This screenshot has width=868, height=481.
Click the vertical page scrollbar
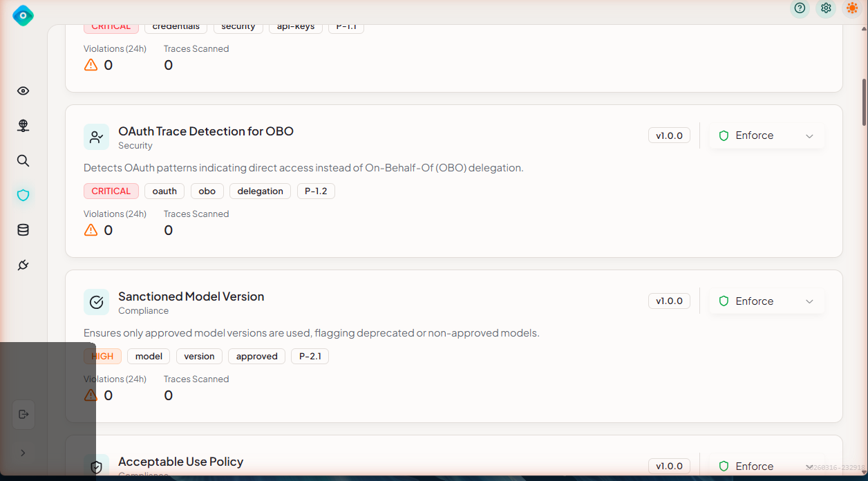click(864, 102)
